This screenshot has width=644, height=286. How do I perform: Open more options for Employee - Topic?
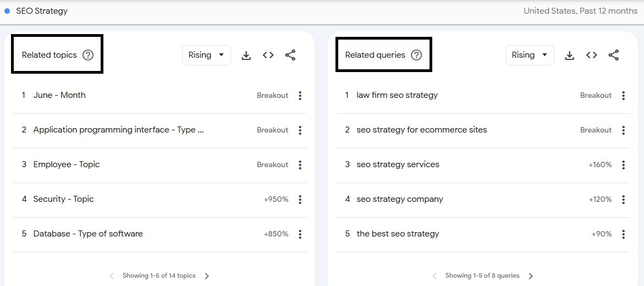[x=300, y=165]
